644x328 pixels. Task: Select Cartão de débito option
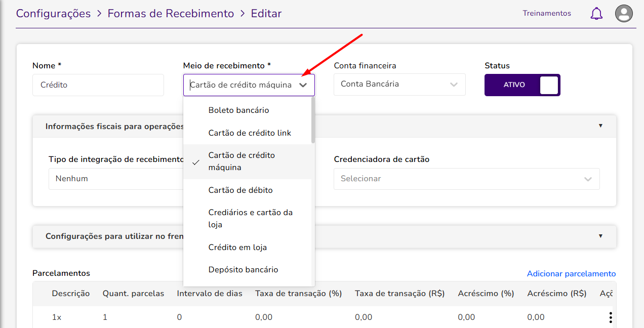pyautogui.click(x=247, y=190)
